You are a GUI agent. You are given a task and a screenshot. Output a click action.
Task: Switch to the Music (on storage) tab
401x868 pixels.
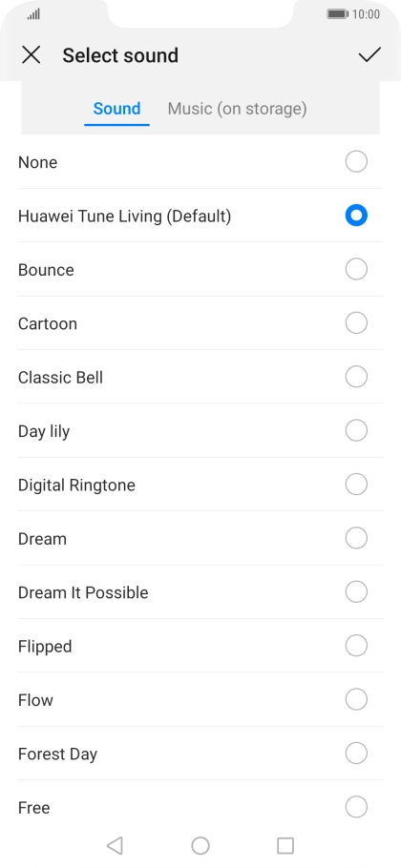point(237,109)
